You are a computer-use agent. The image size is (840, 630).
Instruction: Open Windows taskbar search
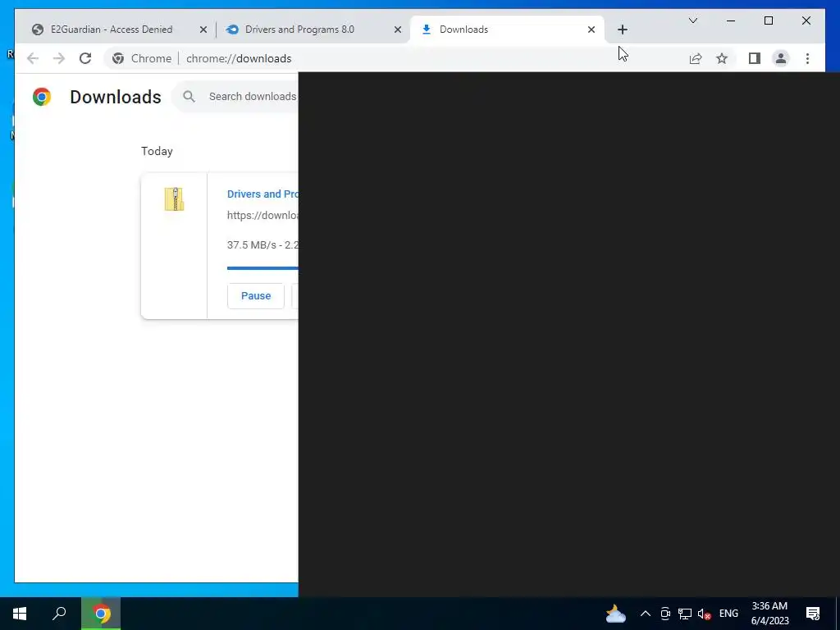[x=59, y=614]
